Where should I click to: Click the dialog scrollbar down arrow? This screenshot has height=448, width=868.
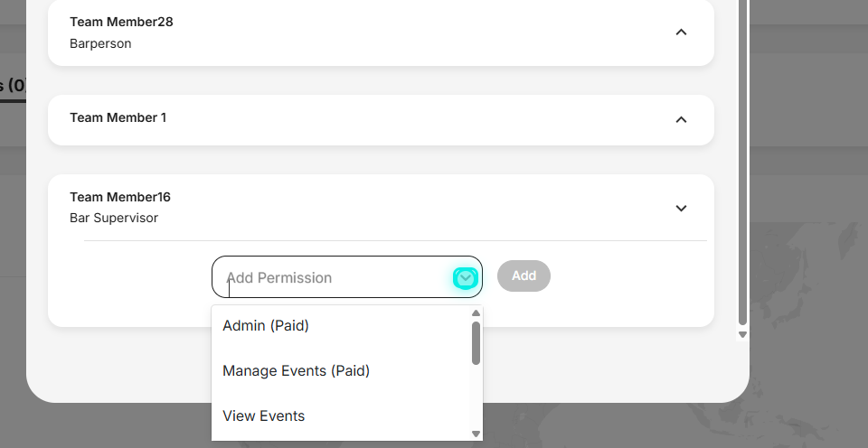[743, 334]
